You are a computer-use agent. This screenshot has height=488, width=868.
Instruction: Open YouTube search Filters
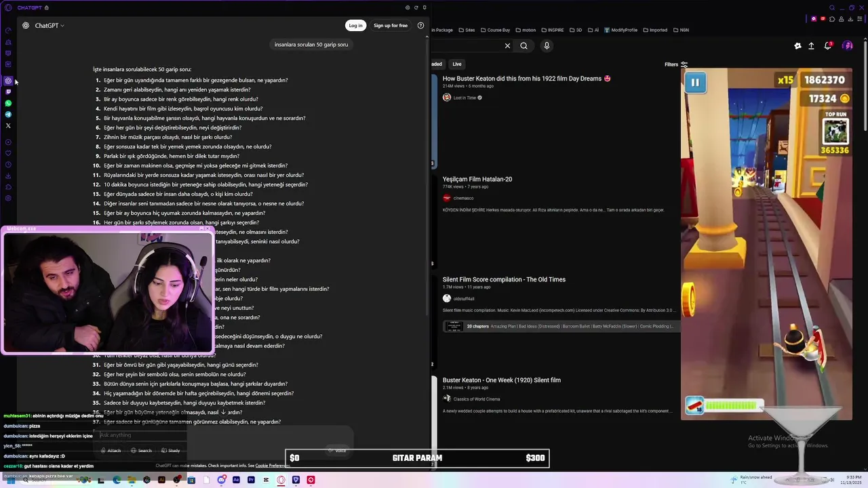pyautogui.click(x=676, y=64)
